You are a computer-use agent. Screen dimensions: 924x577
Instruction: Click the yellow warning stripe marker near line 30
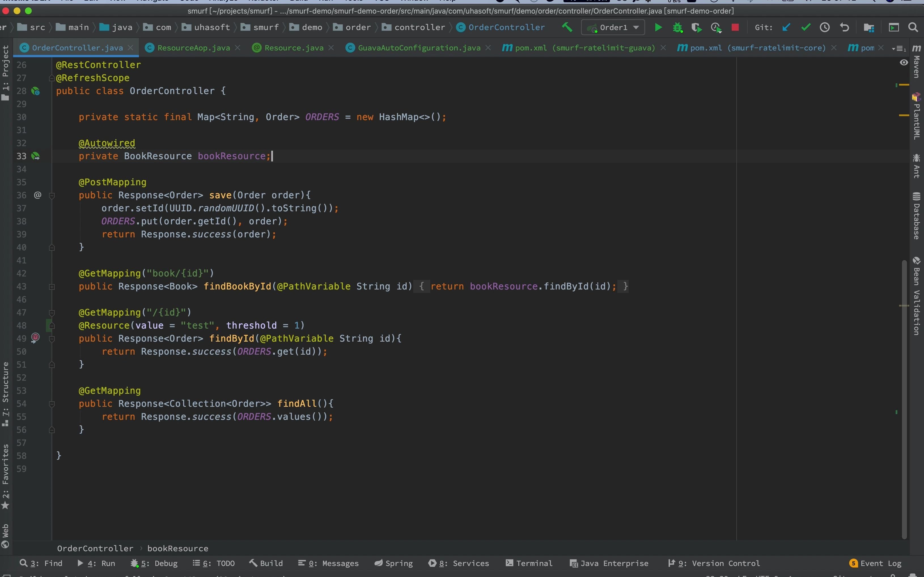904,115
